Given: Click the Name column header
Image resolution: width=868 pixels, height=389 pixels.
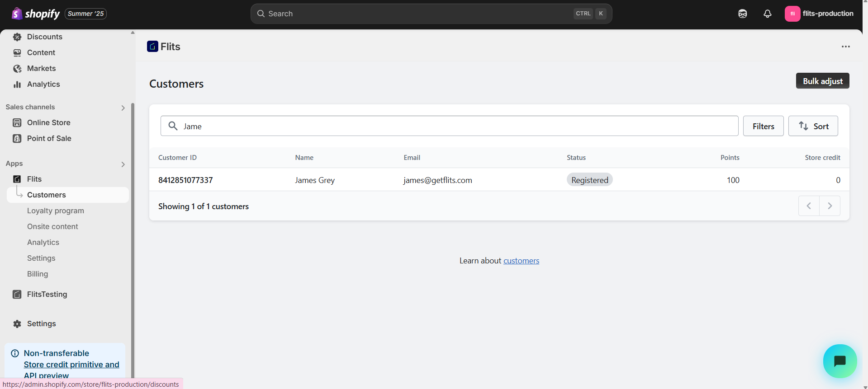Looking at the screenshot, I should tap(304, 158).
